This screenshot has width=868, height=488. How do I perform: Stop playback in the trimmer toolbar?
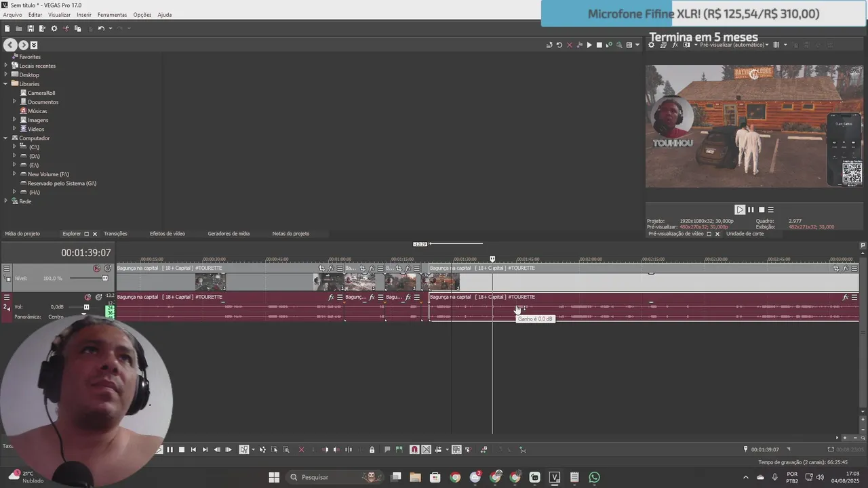[x=599, y=45]
